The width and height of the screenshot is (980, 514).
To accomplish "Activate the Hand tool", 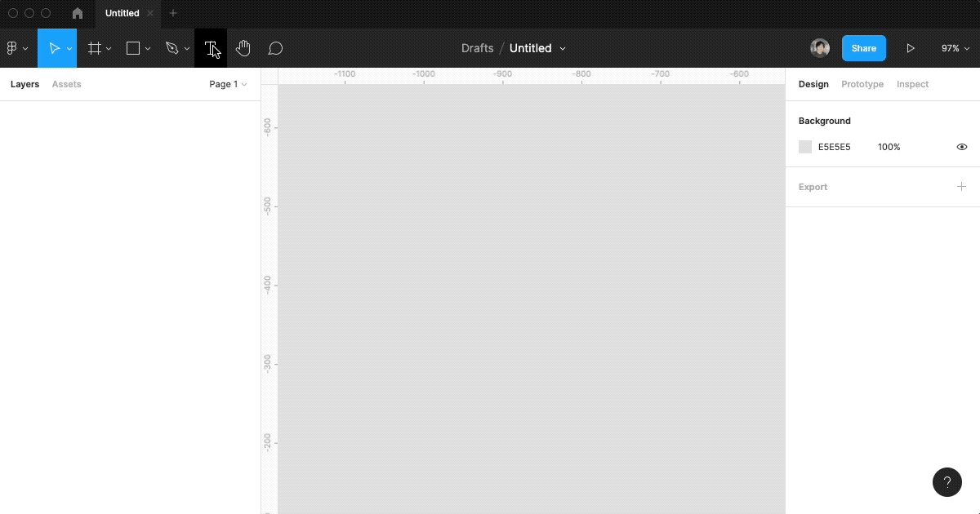I will 243,48.
